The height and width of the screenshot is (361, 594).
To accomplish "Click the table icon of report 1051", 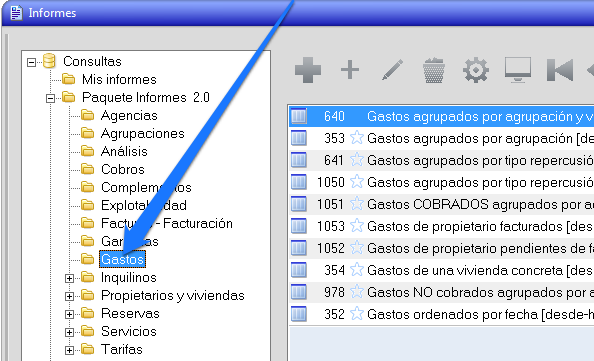I will 299,204.
